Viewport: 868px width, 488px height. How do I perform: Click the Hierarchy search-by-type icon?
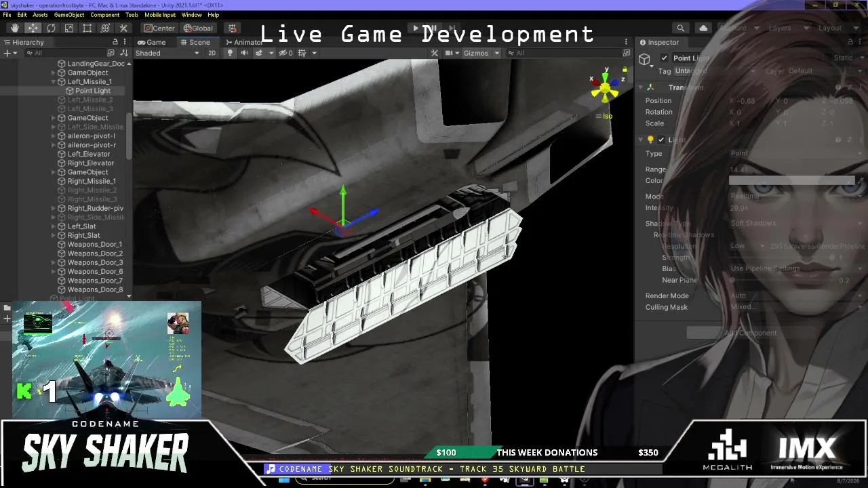pyautogui.click(x=112, y=53)
